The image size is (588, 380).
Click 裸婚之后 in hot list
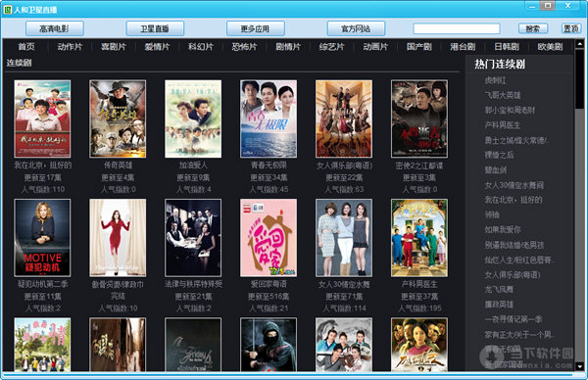pyautogui.click(x=499, y=155)
